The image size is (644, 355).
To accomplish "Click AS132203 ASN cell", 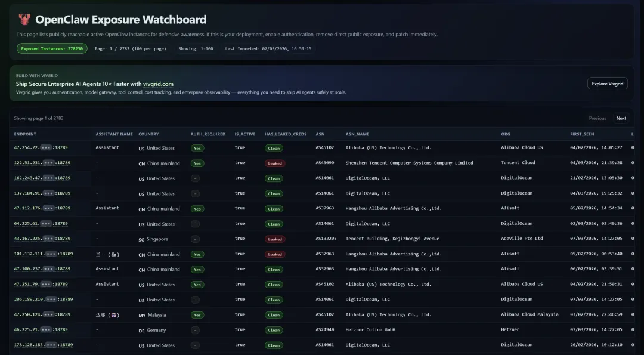I will coord(326,238).
